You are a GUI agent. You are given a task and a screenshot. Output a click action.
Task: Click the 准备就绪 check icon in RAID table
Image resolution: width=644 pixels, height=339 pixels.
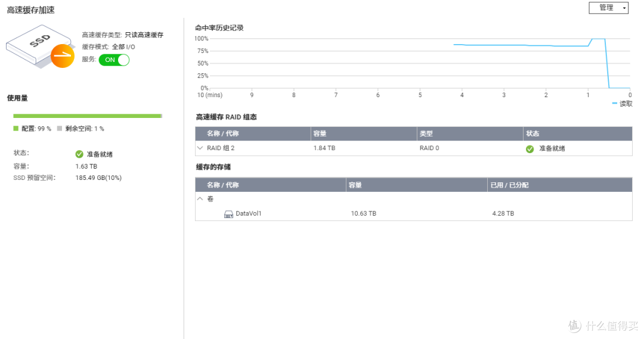coord(530,148)
